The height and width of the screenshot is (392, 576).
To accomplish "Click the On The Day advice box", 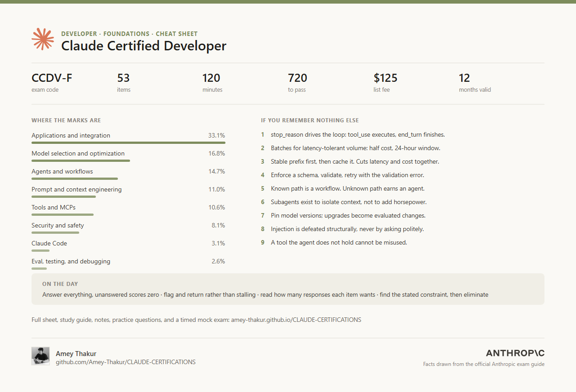I will tap(288, 289).
